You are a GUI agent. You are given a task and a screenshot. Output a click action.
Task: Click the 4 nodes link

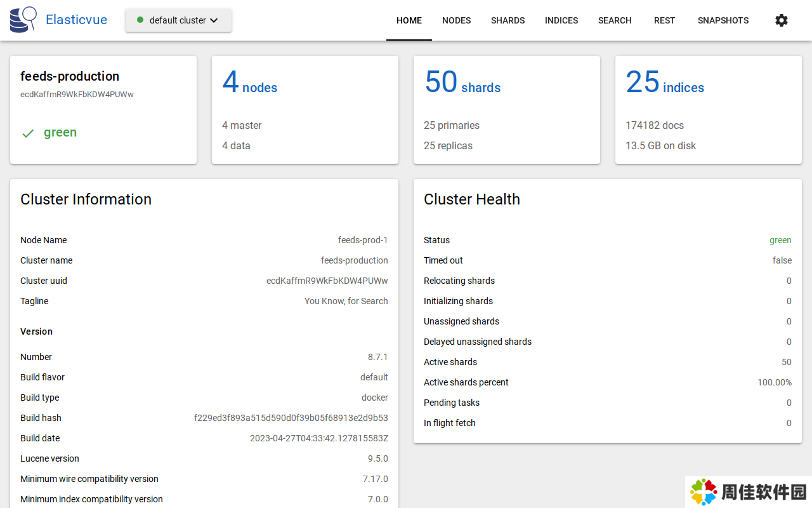(249, 84)
